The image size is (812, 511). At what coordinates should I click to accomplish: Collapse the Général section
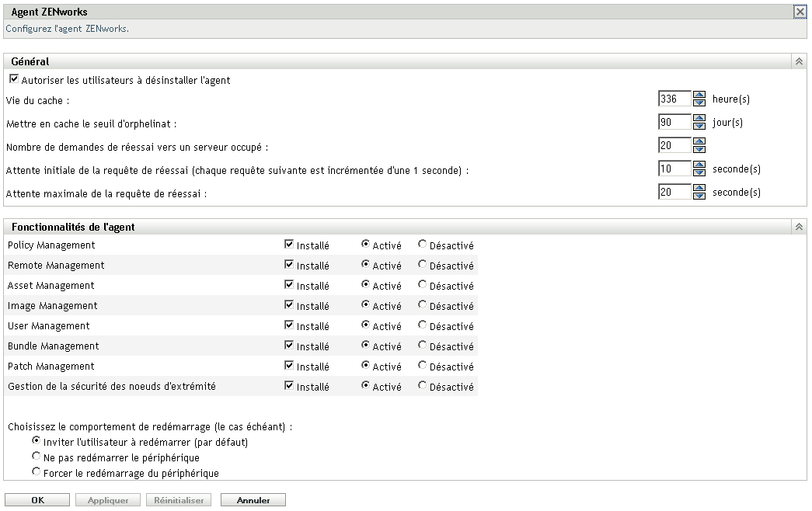click(x=799, y=60)
